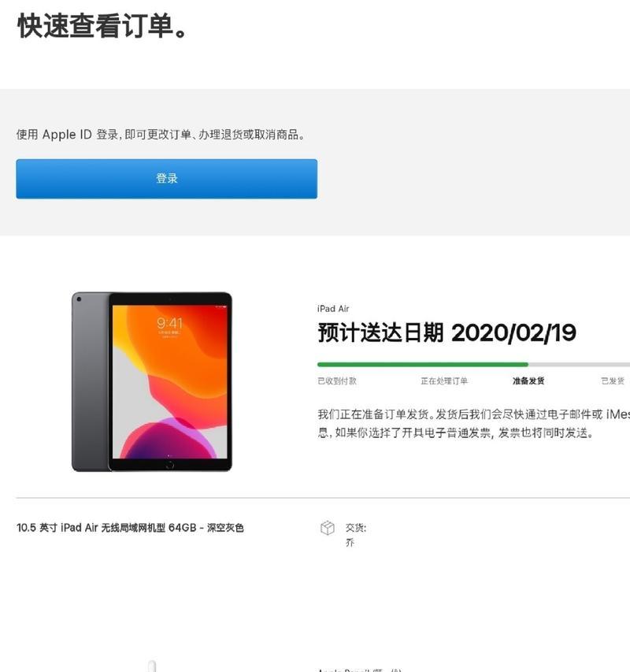
Task: Open the Apple Pencil image at page bottom
Action: coord(152,666)
